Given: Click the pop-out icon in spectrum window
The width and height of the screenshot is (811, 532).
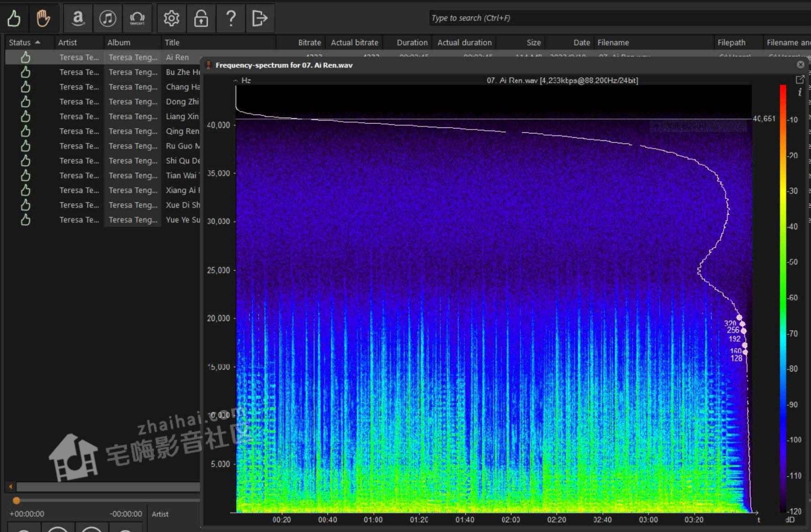Looking at the screenshot, I should point(800,80).
